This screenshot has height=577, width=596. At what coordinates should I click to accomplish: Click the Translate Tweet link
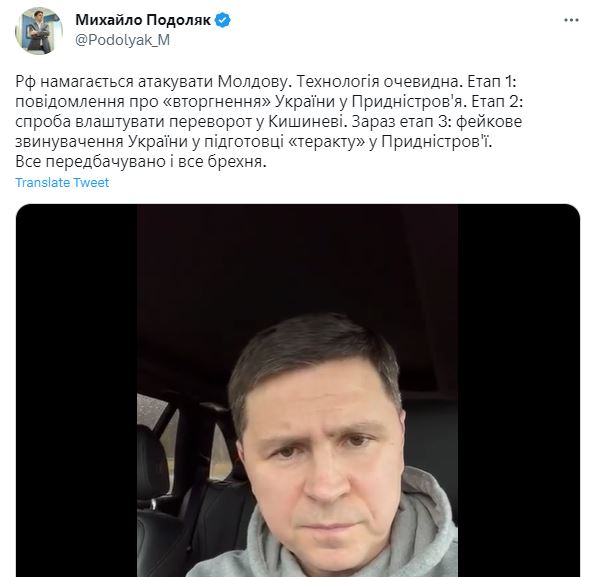click(62, 183)
